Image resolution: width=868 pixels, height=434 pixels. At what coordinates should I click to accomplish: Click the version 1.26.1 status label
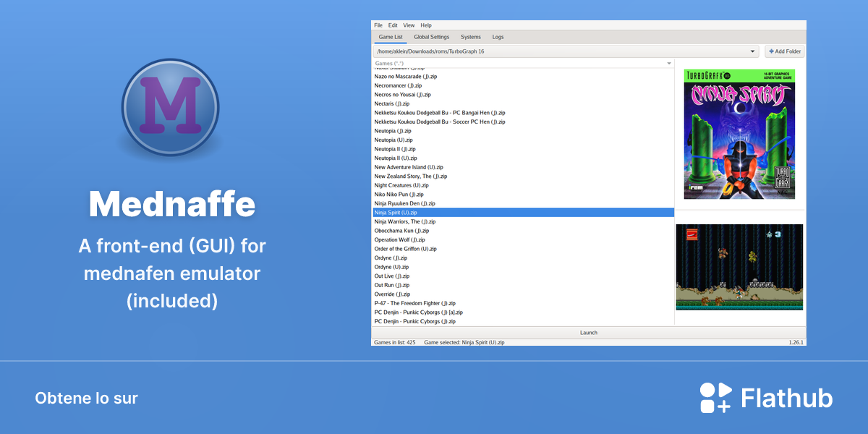click(x=796, y=342)
